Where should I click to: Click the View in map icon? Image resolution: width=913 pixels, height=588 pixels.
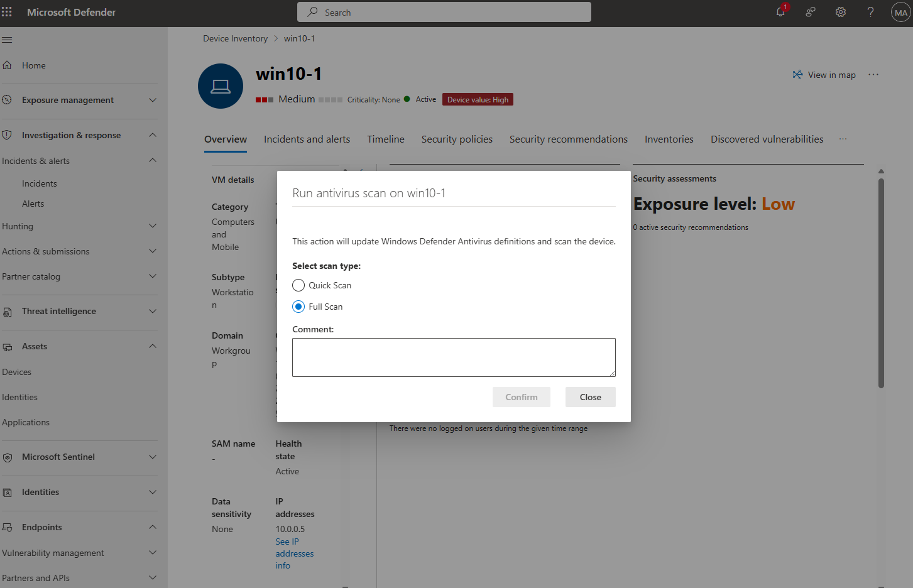(797, 75)
